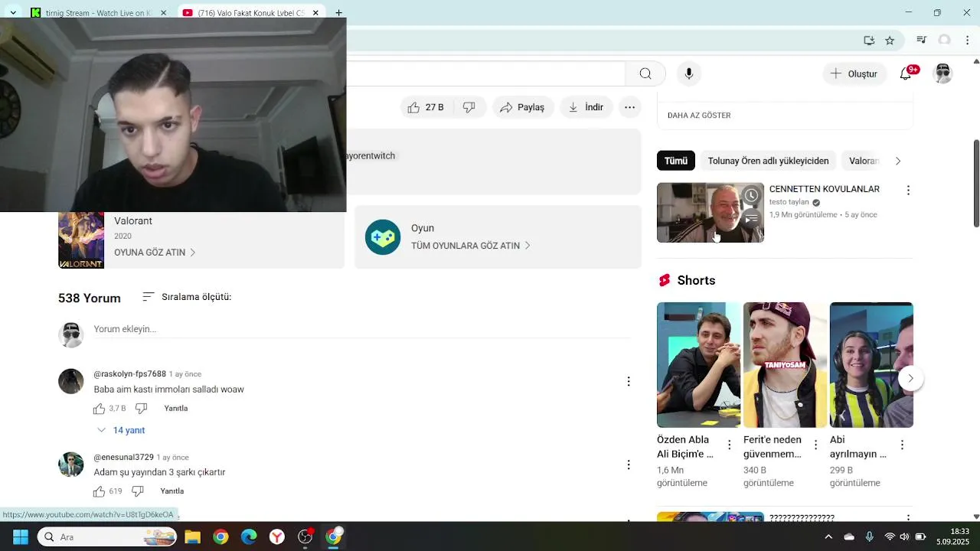Open the browser media control icon
The width and height of the screenshot is (980, 551).
click(x=922, y=41)
